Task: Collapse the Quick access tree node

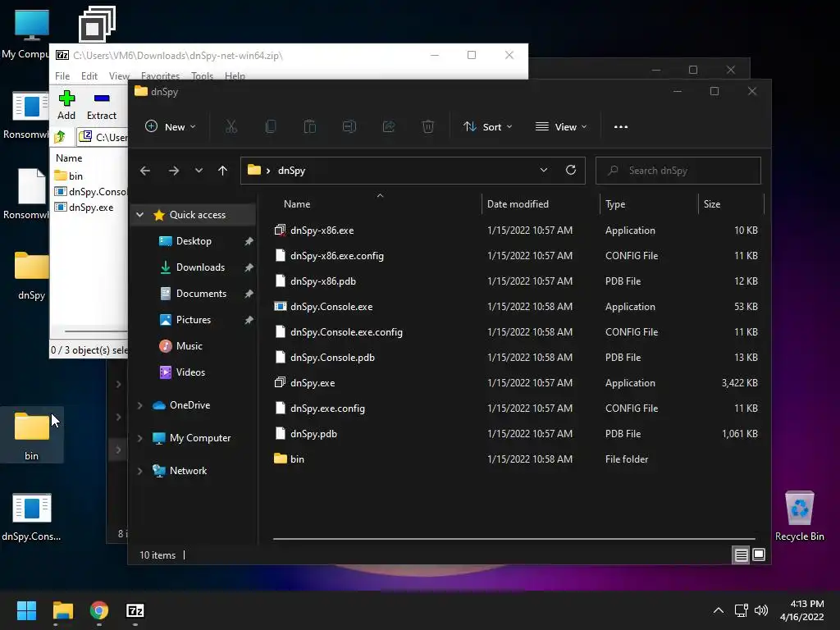Action: coord(139,215)
